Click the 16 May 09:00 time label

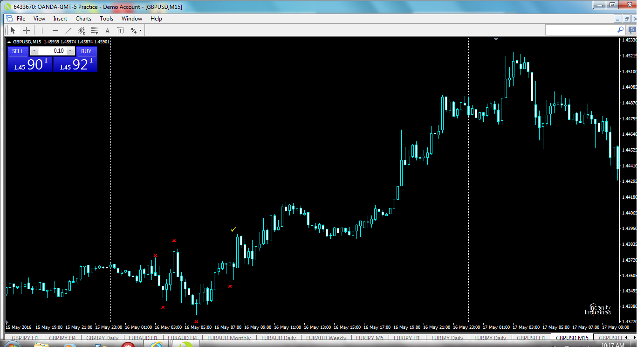coord(259,327)
